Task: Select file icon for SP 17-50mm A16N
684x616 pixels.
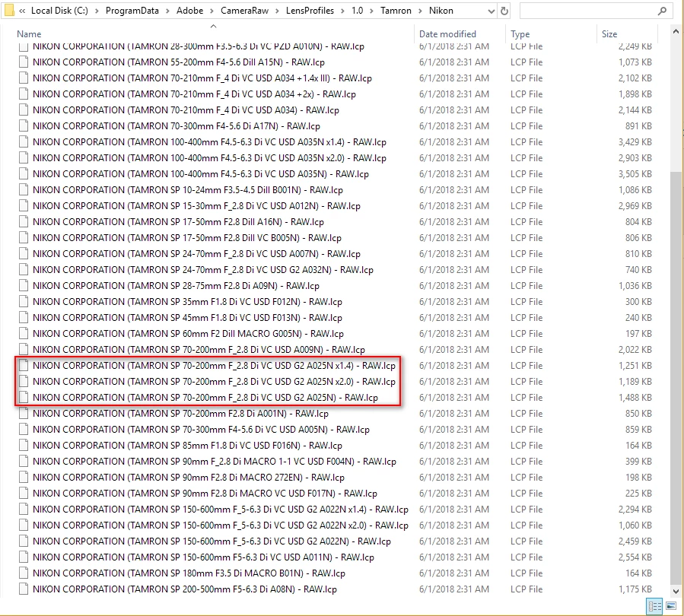Action: (24, 221)
